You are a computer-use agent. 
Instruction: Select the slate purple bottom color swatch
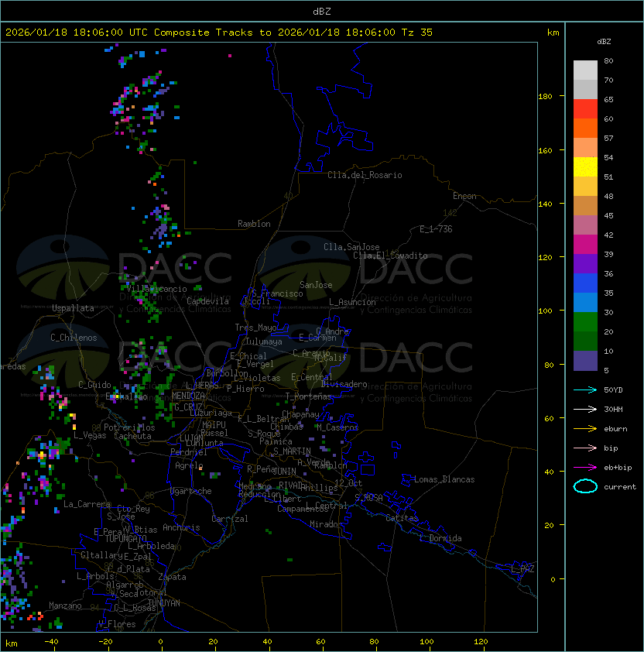point(585,361)
